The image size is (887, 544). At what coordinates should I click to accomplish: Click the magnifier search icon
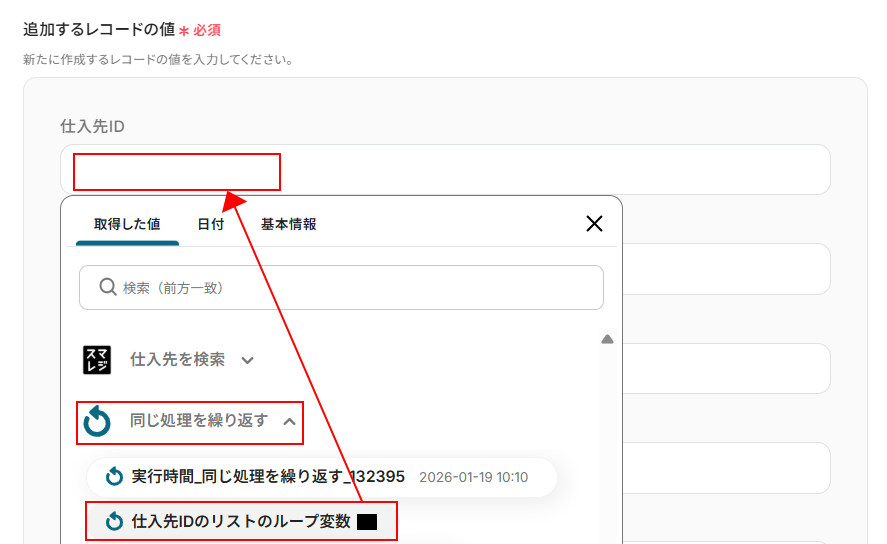click(107, 287)
